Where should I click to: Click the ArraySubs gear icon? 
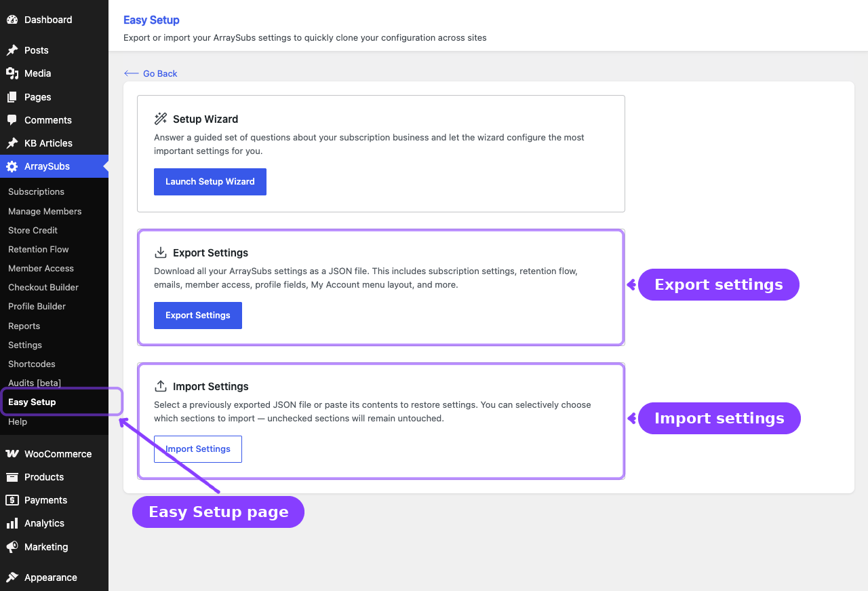coord(12,166)
